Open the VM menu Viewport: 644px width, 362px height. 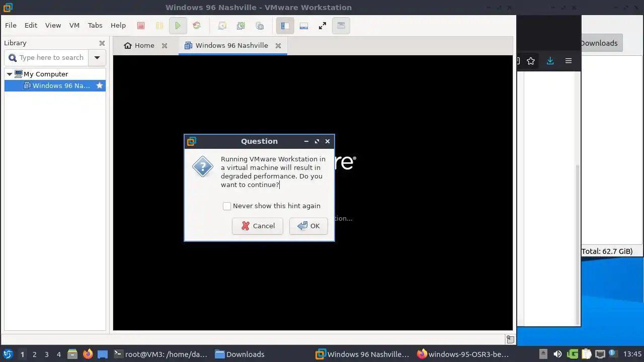[x=74, y=25]
